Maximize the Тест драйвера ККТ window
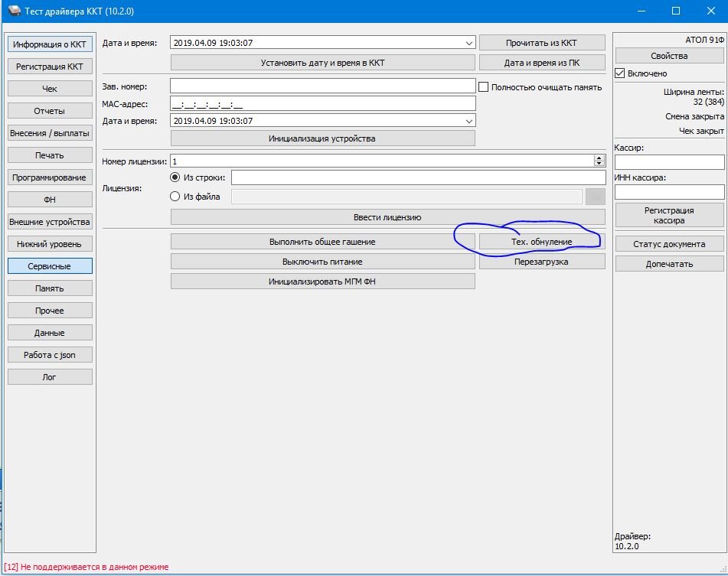728x576 pixels. (x=676, y=11)
